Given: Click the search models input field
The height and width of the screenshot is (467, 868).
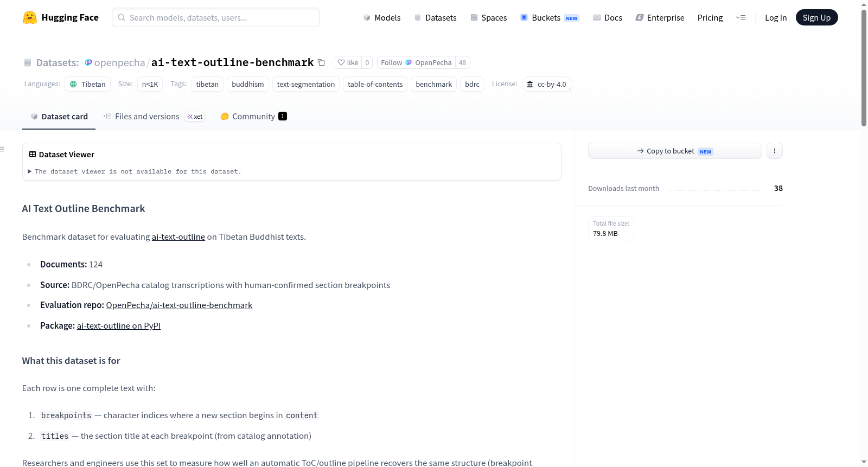Looking at the screenshot, I should (216, 17).
